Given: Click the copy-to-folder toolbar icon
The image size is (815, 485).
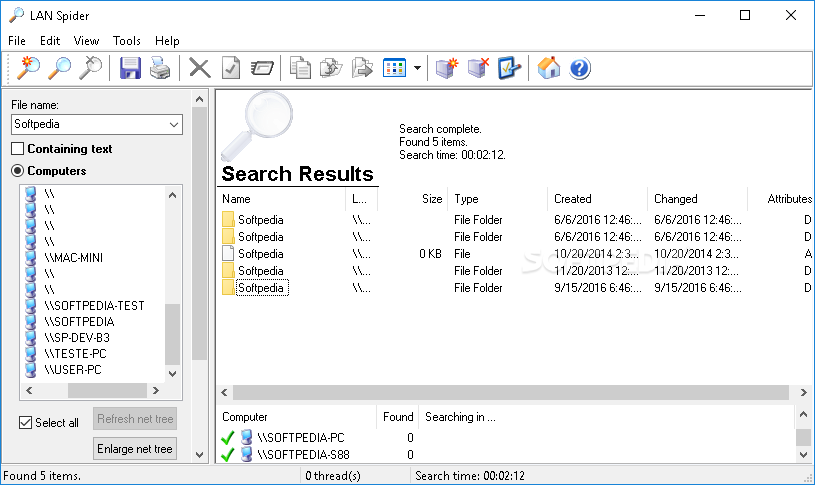Looking at the screenshot, I should 331,68.
